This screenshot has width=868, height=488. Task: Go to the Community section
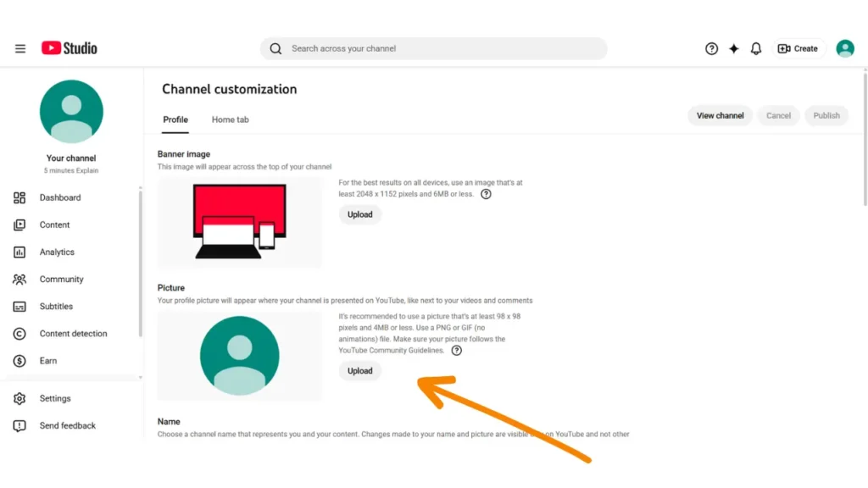click(x=61, y=279)
